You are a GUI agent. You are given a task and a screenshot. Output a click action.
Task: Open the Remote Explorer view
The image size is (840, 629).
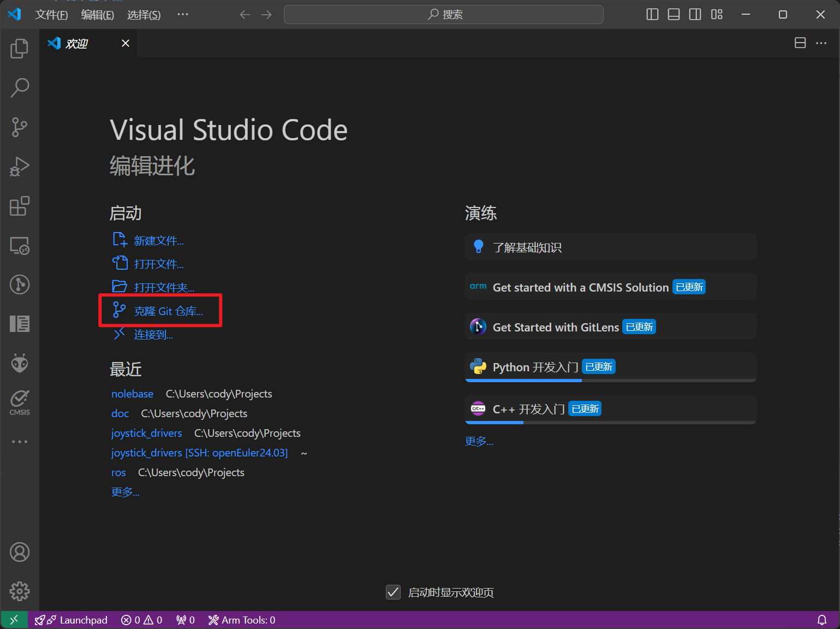[20, 246]
